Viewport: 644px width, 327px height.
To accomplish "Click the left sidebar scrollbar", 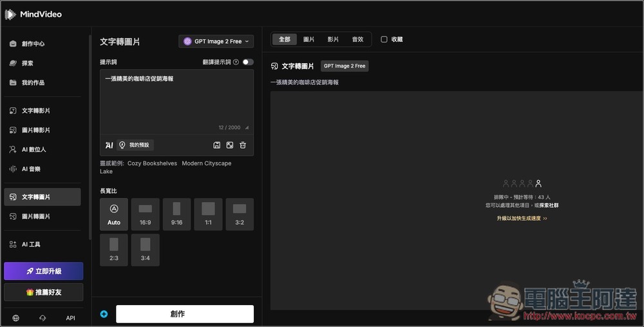I will [90, 138].
